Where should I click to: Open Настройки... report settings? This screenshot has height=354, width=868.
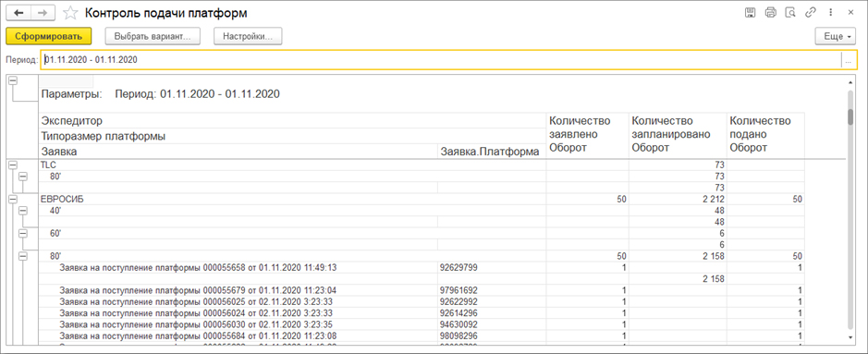coord(248,36)
